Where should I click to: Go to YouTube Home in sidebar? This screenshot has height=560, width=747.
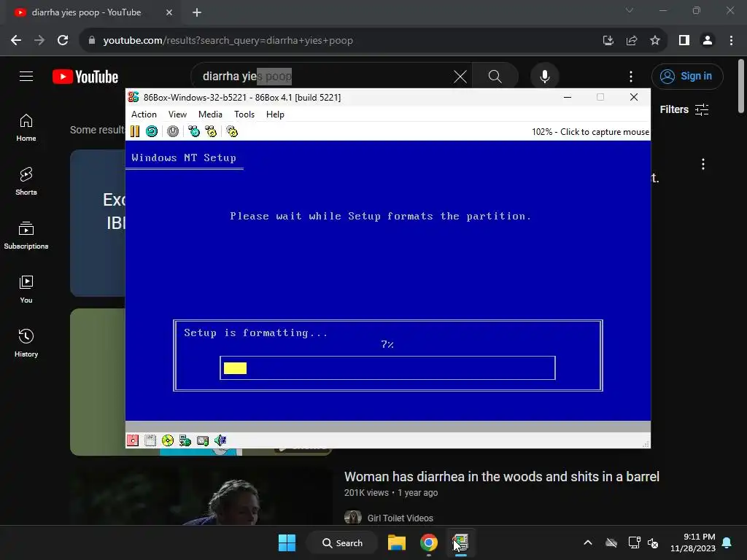pyautogui.click(x=26, y=128)
